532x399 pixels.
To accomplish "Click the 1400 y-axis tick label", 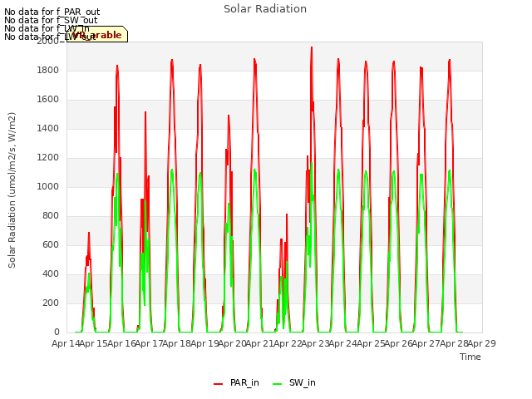I will click(48, 129).
